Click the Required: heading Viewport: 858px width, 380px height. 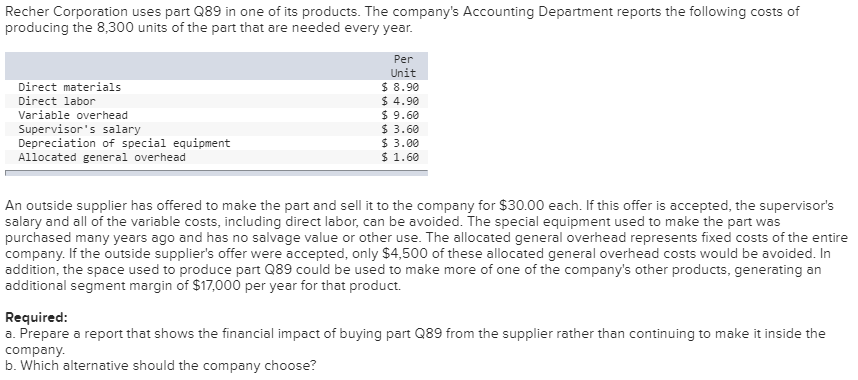(x=37, y=318)
